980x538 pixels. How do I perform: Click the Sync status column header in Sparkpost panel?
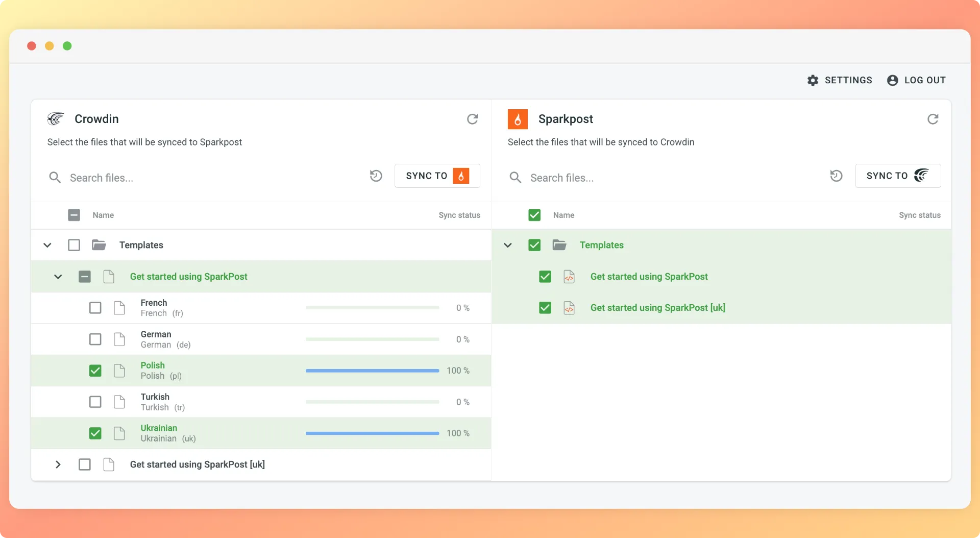920,215
